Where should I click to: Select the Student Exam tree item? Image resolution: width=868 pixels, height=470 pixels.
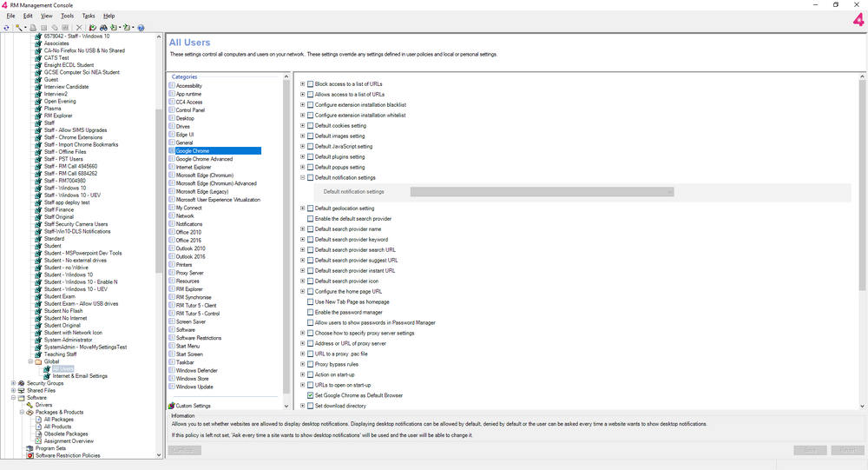(59, 296)
